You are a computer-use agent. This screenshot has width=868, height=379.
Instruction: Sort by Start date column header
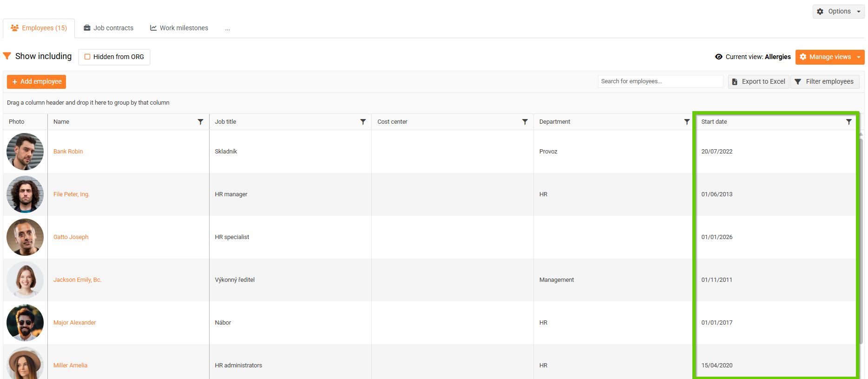pos(714,122)
